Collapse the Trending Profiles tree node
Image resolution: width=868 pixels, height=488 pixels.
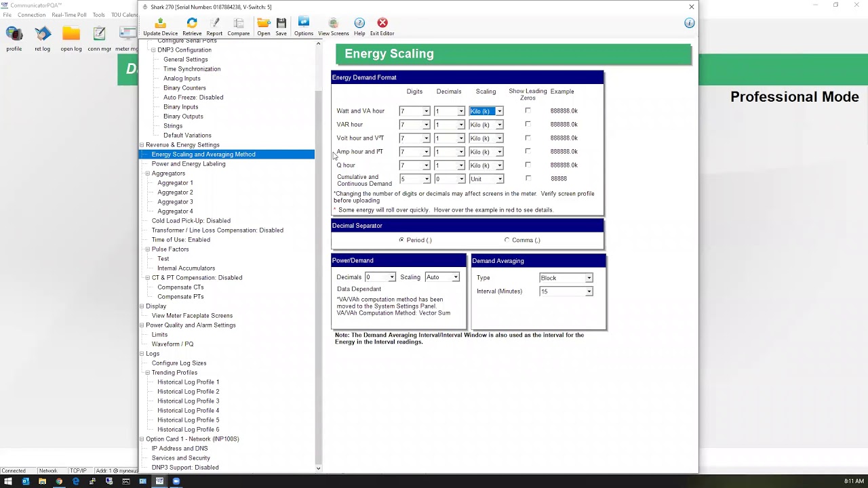147,373
